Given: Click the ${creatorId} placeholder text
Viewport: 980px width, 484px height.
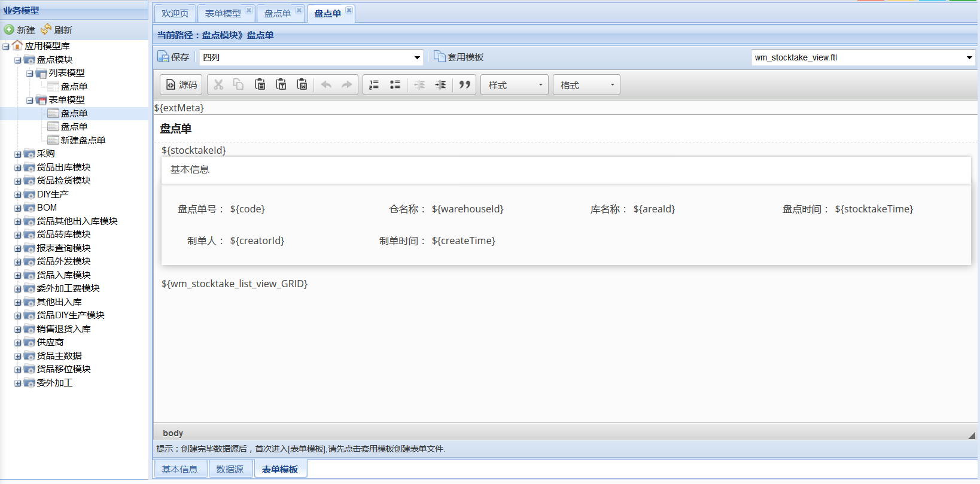Looking at the screenshot, I should click(257, 241).
